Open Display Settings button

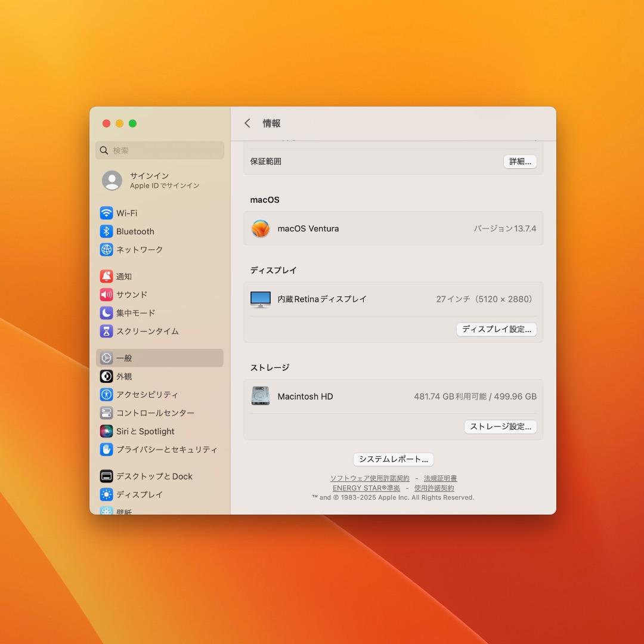pyautogui.click(x=496, y=329)
